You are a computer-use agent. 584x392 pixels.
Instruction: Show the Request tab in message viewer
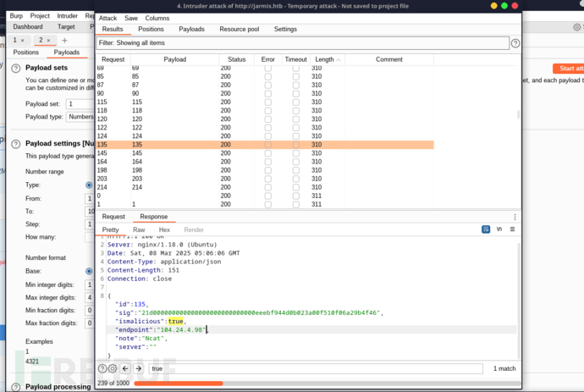pos(113,217)
